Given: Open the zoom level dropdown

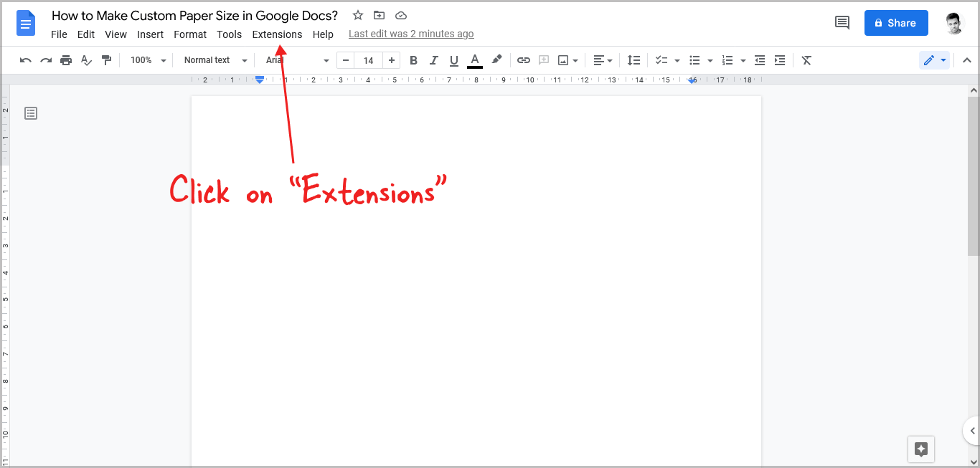Looking at the screenshot, I should pos(147,60).
